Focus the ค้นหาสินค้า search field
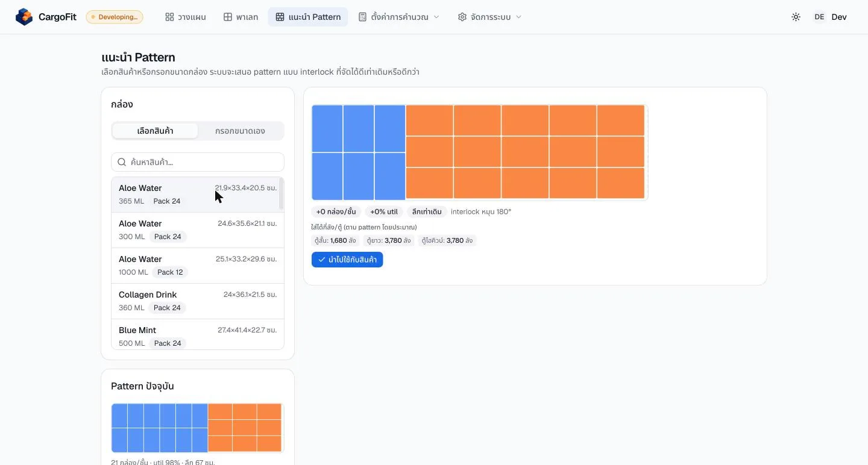This screenshot has height=465, width=868. 198,162
